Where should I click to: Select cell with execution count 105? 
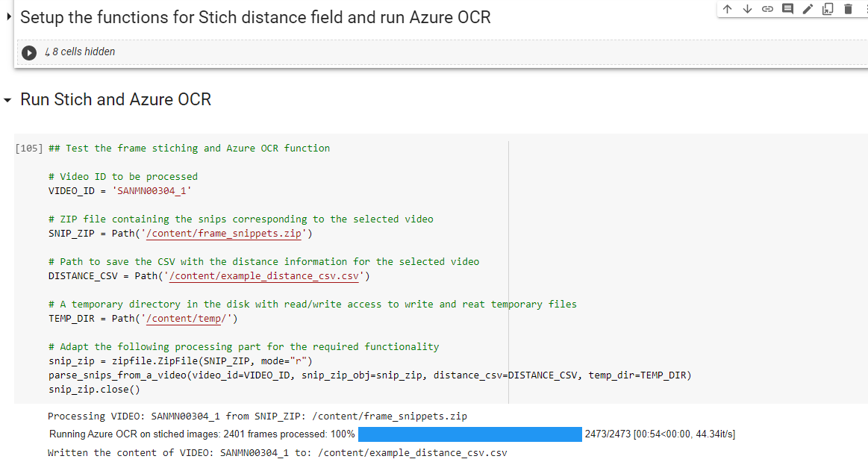29,149
